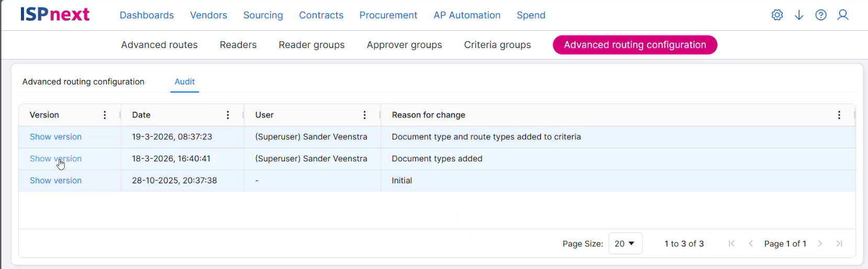Viewport: 868px width, 269px height.
Task: Open User column options menu
Action: click(x=364, y=115)
